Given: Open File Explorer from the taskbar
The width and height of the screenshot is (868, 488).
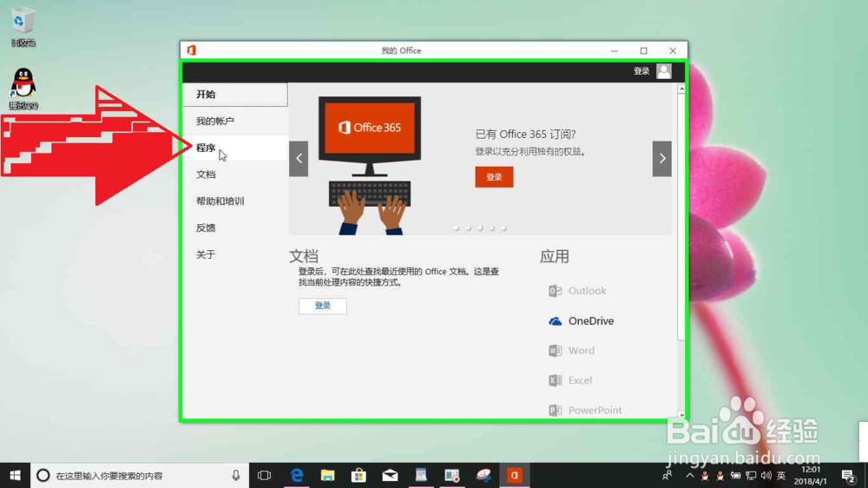Looking at the screenshot, I should (328, 475).
